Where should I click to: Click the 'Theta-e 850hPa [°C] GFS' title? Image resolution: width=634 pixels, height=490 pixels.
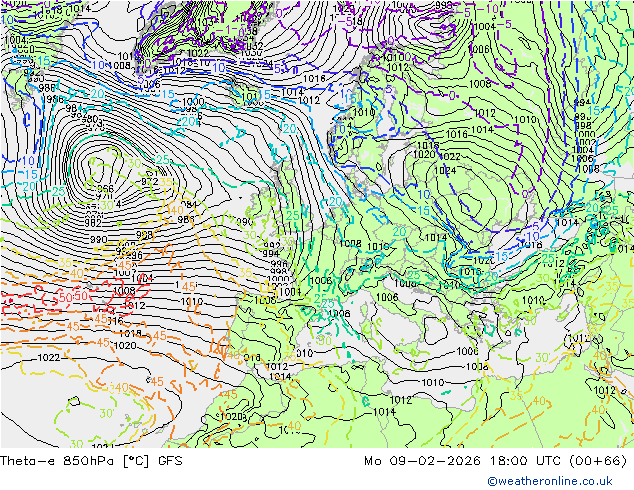91,461
